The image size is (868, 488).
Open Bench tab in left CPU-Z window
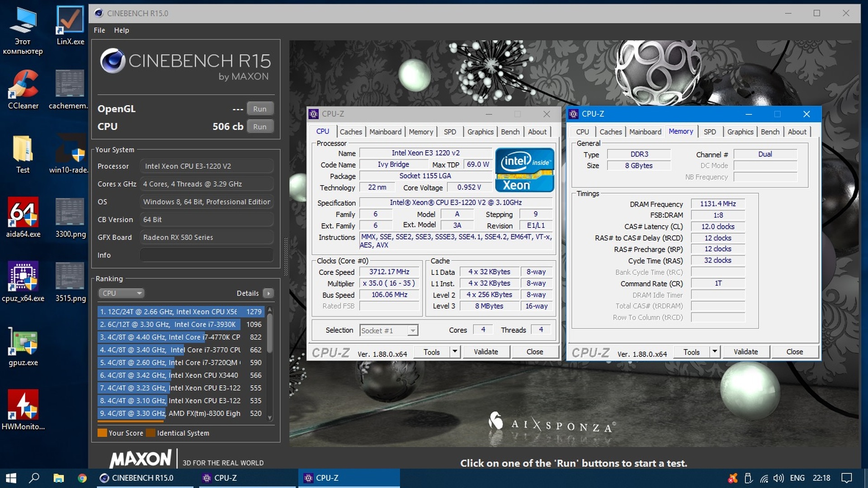point(510,132)
